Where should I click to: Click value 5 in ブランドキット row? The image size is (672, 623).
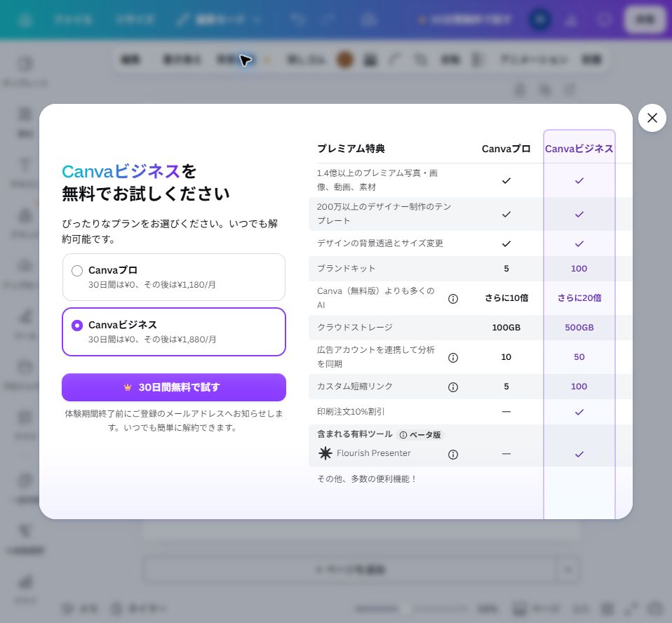click(506, 269)
